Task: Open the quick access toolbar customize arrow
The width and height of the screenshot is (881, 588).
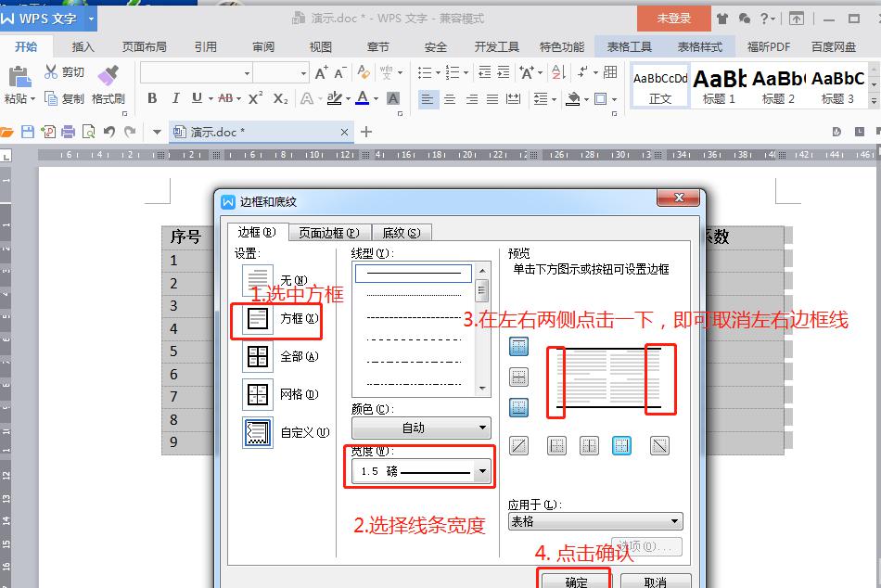Action: 158,132
